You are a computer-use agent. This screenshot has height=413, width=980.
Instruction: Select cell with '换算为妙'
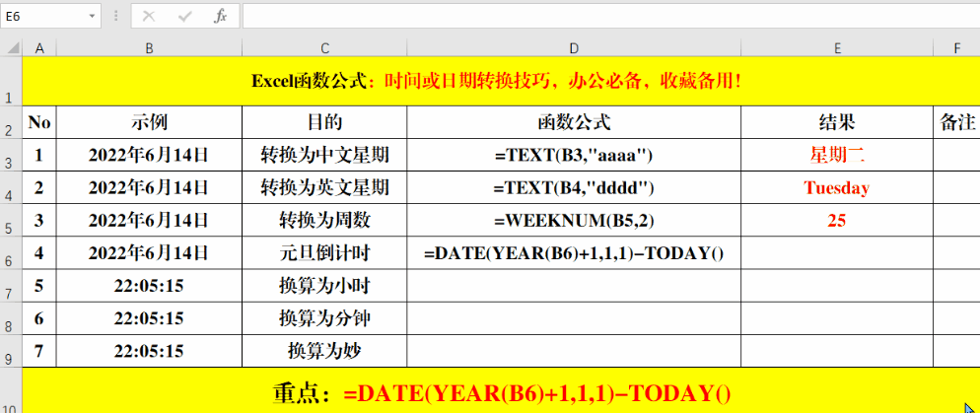click(324, 351)
